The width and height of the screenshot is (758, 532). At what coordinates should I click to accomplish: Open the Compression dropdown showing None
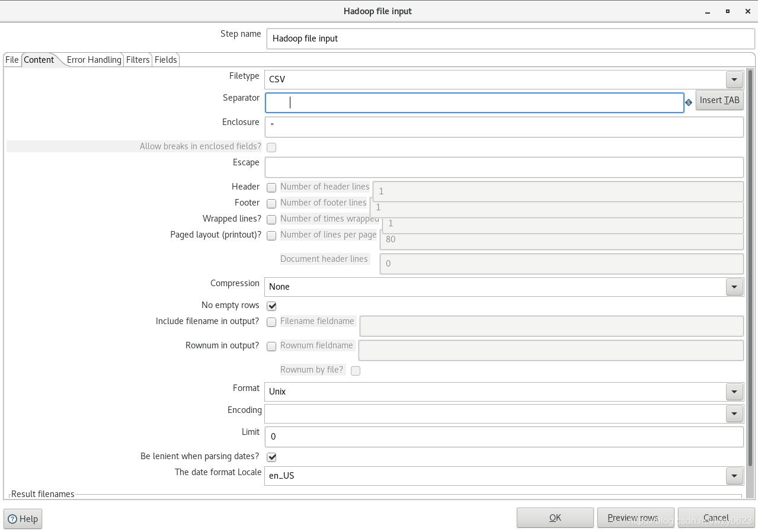coord(734,287)
